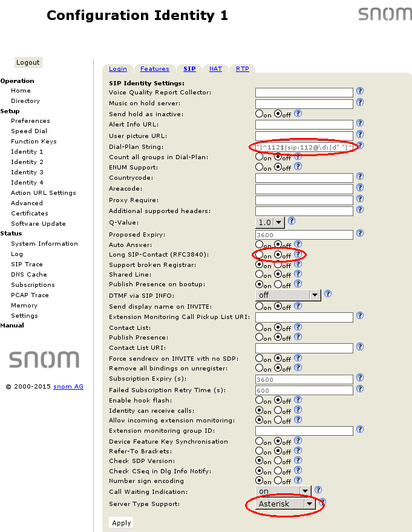Click help icon next to Countrycode field

coord(360,177)
